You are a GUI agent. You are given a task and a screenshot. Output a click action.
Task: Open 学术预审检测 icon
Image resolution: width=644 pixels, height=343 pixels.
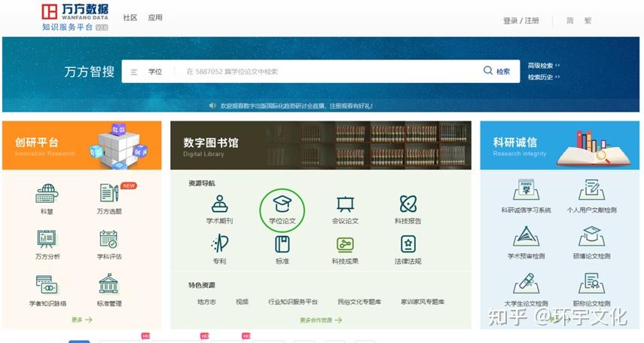point(526,236)
